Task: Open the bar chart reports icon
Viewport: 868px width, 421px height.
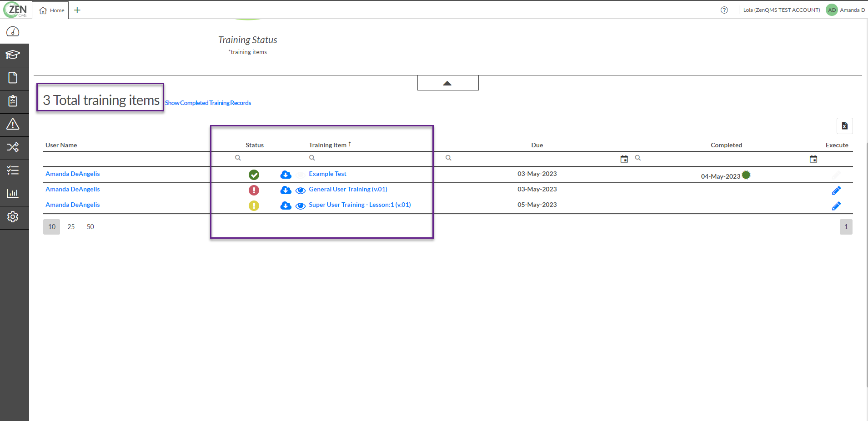Action: click(x=13, y=194)
